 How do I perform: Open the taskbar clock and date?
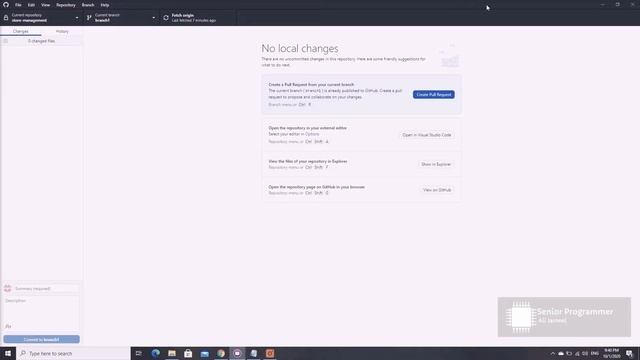pos(611,353)
